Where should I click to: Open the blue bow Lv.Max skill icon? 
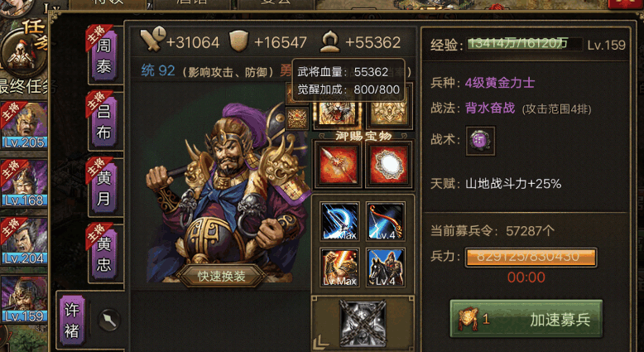[x=339, y=221]
